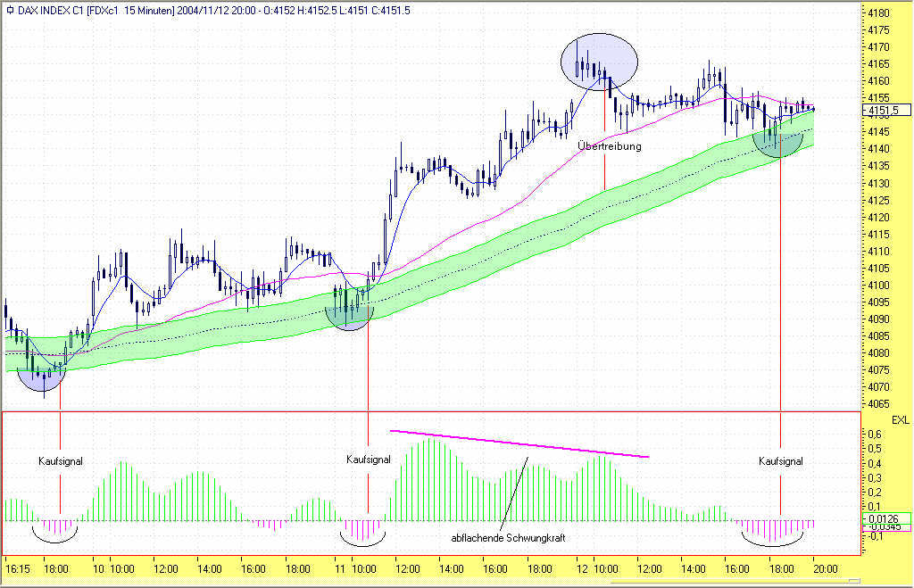Image resolution: width=914 pixels, height=588 pixels.
Task: Select the 4180 level on the price scale
Action: (878, 12)
